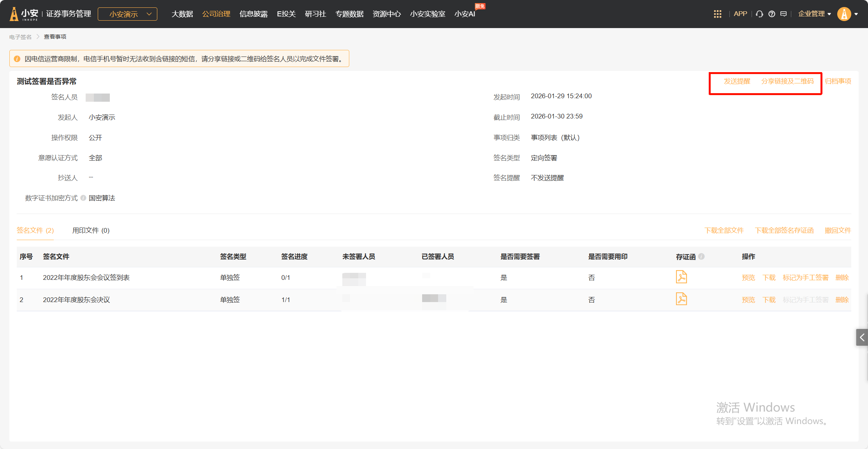The height and width of the screenshot is (449, 868).
Task: Click the user avatar in top bar
Action: click(x=844, y=14)
